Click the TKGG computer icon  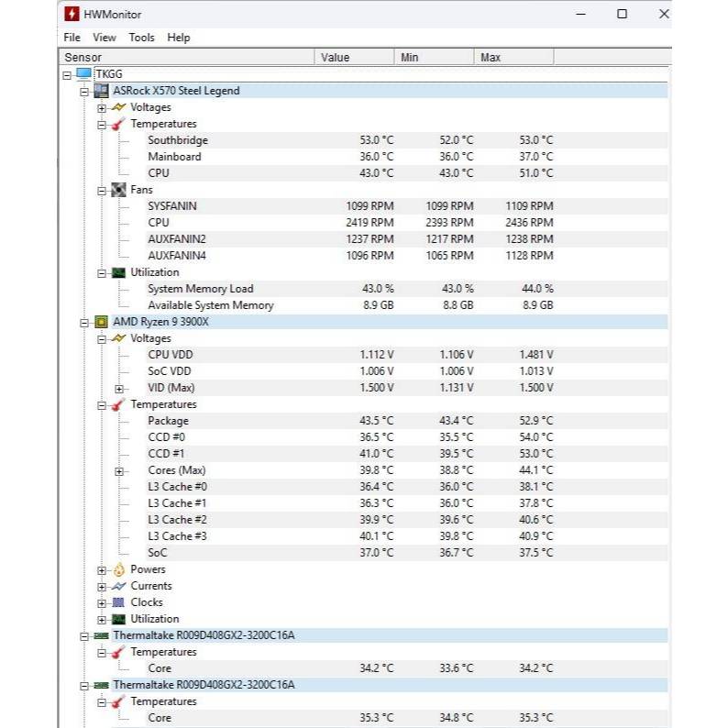[x=84, y=74]
